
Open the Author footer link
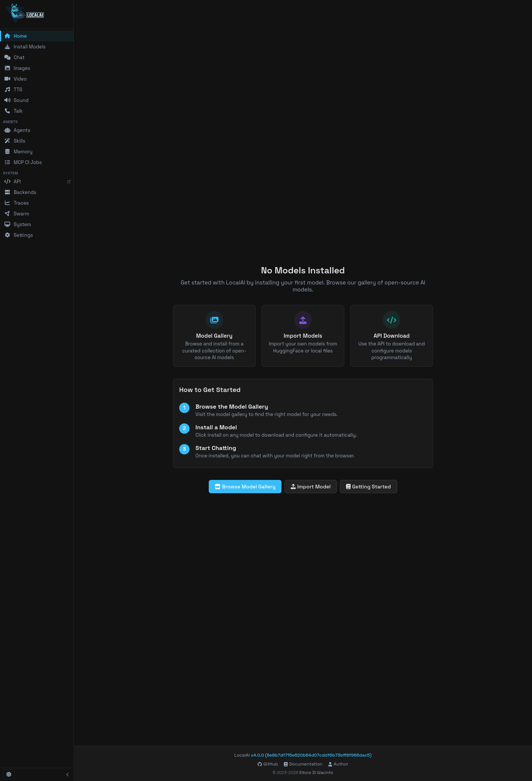coord(338,764)
